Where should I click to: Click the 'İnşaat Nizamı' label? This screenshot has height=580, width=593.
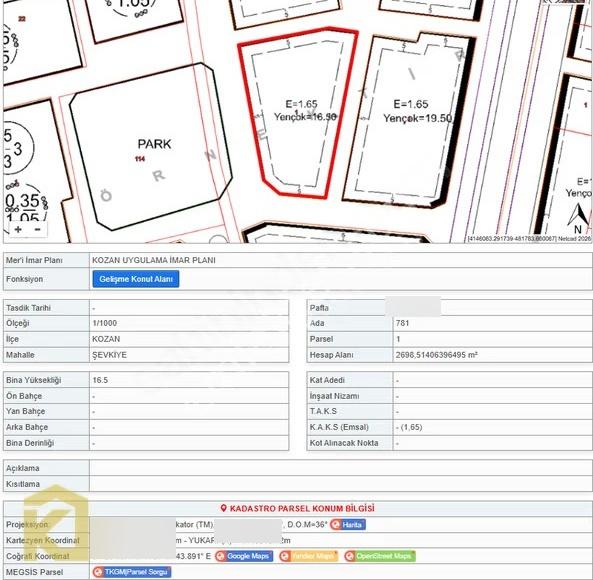pos(334,396)
